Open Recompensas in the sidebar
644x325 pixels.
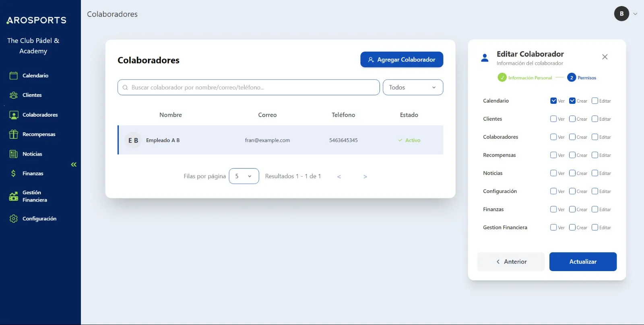39,134
